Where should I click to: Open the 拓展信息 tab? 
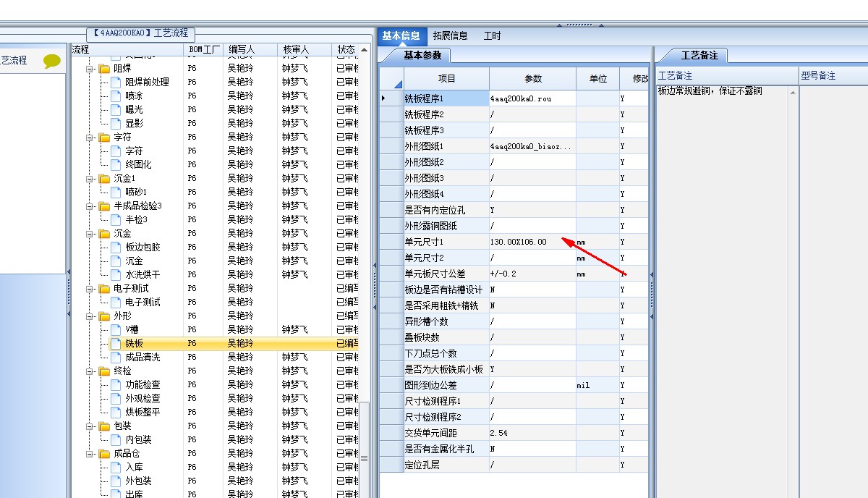pos(450,35)
